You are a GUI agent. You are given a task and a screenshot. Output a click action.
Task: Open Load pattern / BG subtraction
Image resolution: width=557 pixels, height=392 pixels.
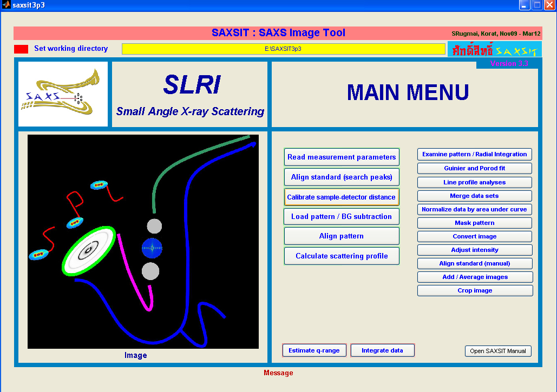coord(342,216)
